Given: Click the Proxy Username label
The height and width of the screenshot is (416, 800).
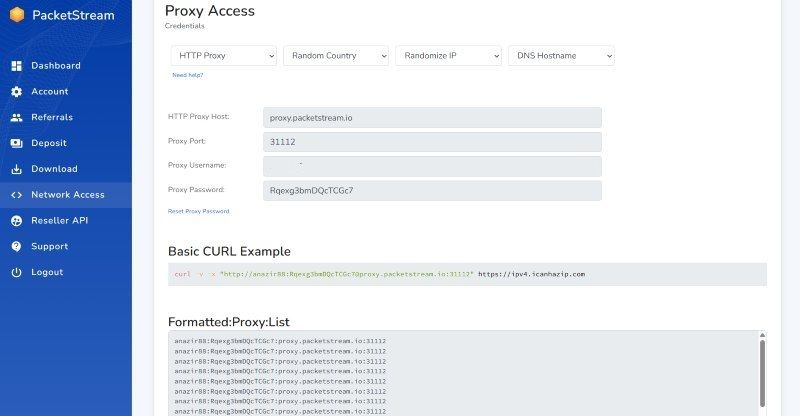Looking at the screenshot, I should tap(197, 165).
